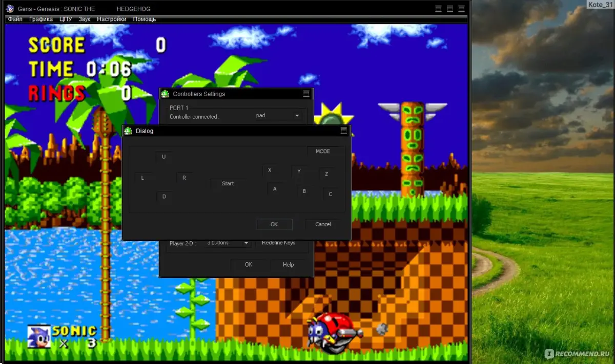Click the 'PORT 1' group label

[179, 108]
